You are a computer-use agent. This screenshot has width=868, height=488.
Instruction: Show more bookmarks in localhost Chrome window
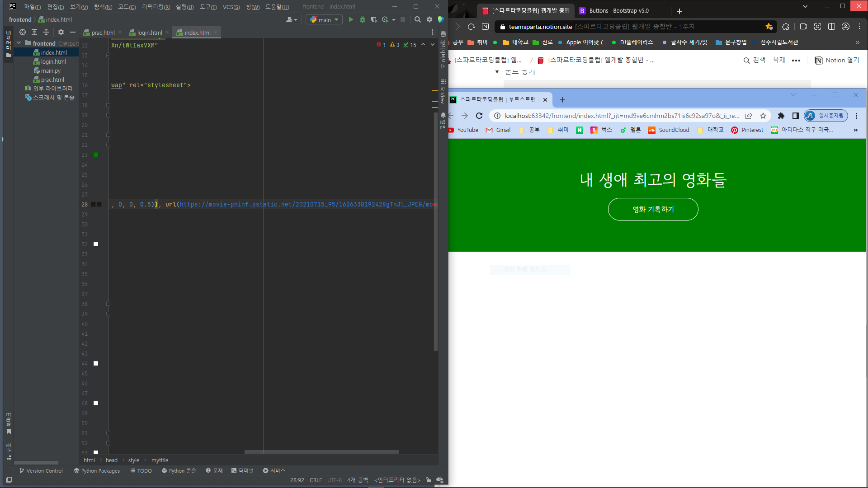855,130
